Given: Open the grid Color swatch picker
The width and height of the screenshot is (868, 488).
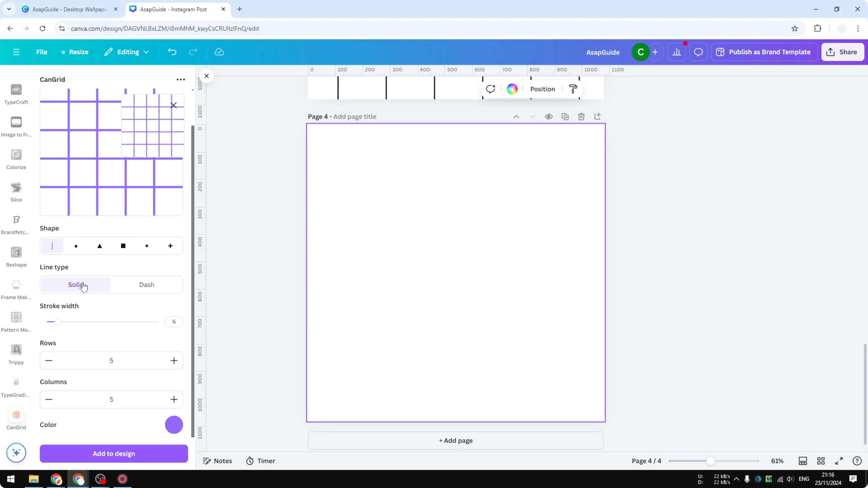Looking at the screenshot, I should point(174,425).
